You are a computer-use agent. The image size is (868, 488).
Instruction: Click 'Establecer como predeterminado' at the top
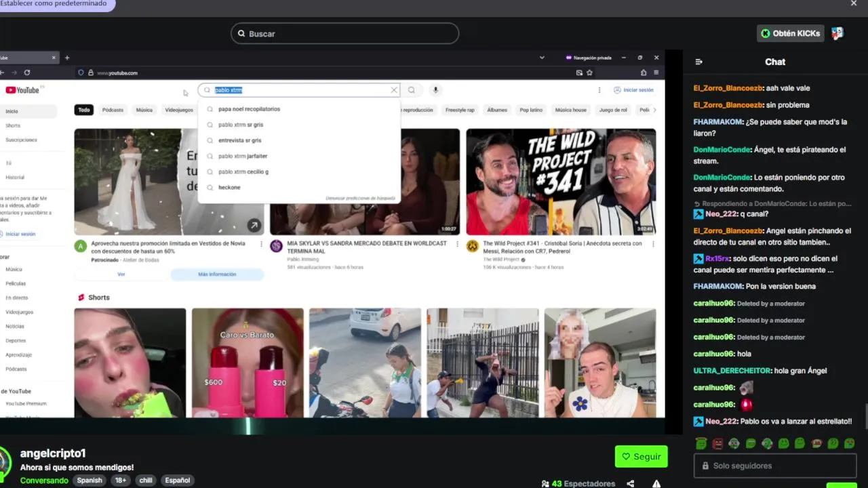click(x=54, y=3)
